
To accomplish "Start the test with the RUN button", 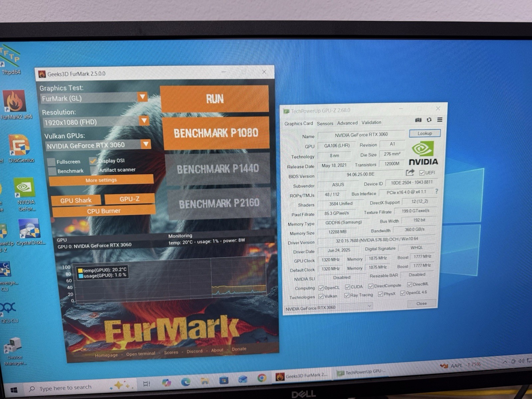I will tap(214, 99).
